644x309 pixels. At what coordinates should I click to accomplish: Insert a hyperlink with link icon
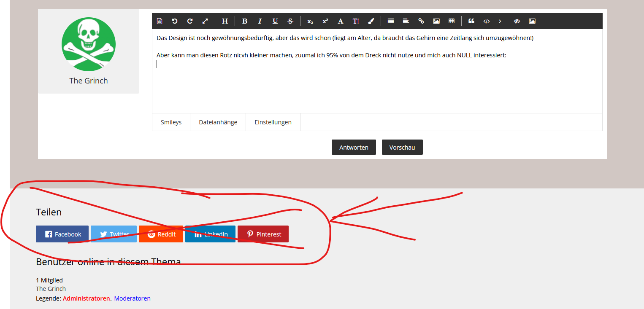tap(421, 21)
